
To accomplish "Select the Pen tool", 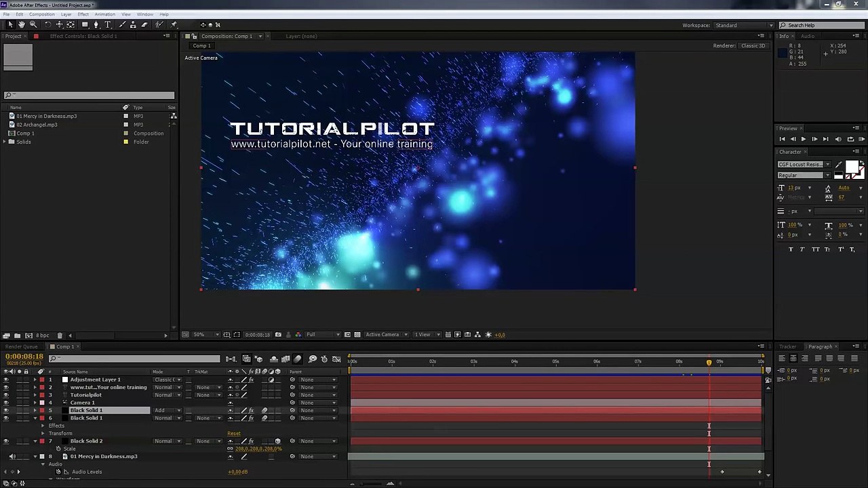I will click(96, 25).
